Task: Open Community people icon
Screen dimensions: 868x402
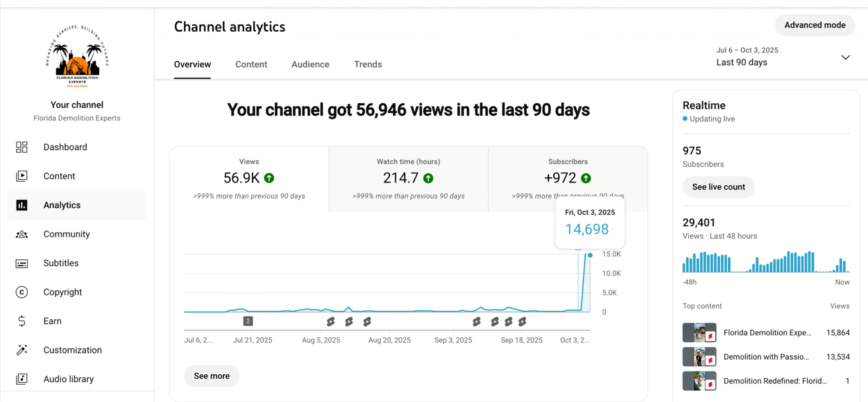Action: click(x=22, y=235)
